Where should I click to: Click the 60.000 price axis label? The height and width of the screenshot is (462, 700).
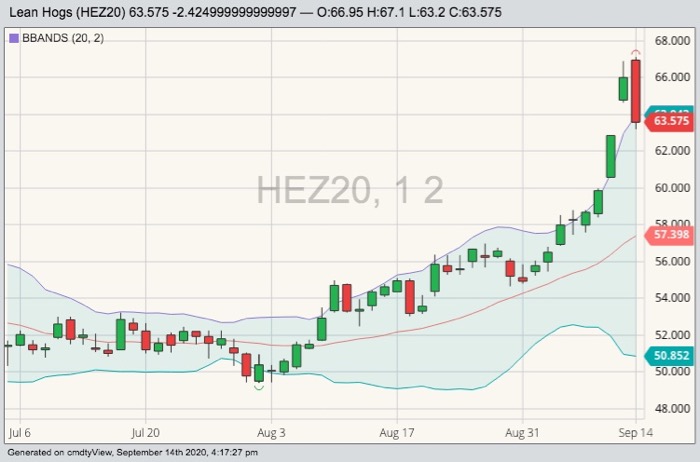pyautogui.click(x=672, y=188)
